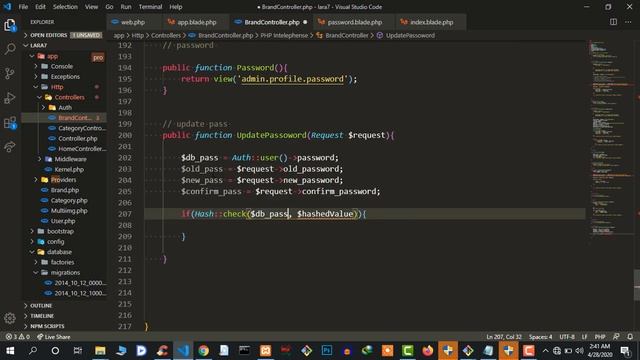Expand the NPM Scripts panel
Screen dimensions: 640x360
click(64, 326)
